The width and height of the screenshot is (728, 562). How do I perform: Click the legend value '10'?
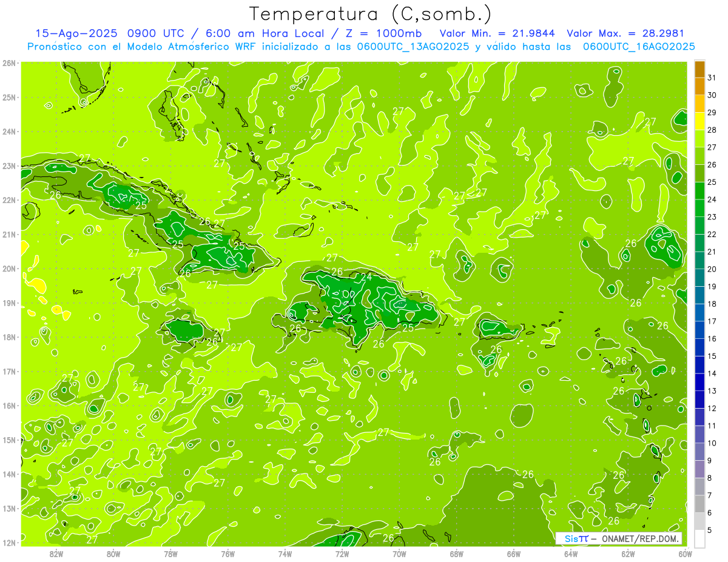(712, 443)
